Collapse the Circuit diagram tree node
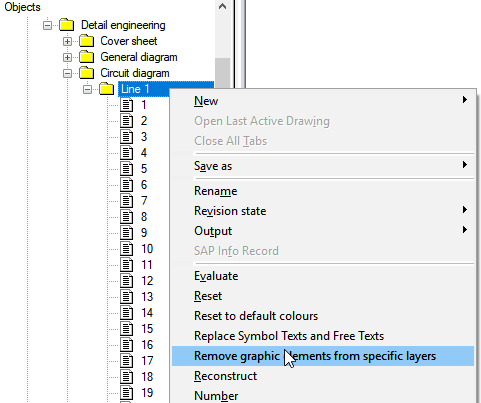Viewport: 481px width, 403px height. 67,73
